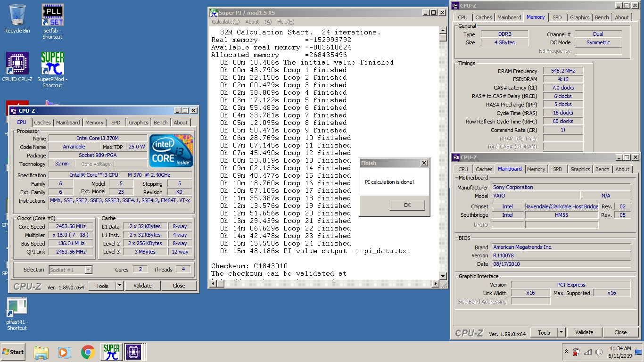The width and height of the screenshot is (644, 362).
Task: Click the Loop 24 finished line
Action: (x=286, y=243)
